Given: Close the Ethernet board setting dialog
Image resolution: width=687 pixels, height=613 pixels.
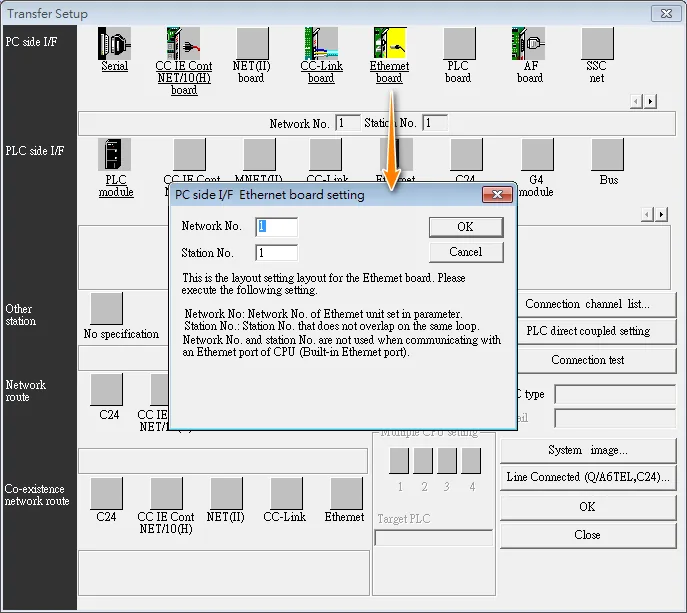Looking at the screenshot, I should pyautogui.click(x=497, y=195).
